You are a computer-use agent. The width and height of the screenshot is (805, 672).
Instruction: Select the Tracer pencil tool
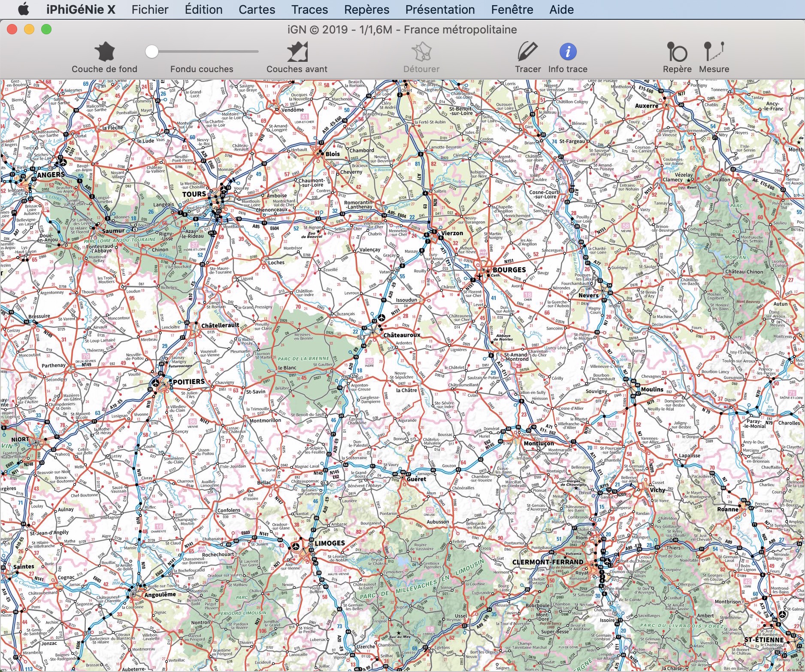pos(527,52)
